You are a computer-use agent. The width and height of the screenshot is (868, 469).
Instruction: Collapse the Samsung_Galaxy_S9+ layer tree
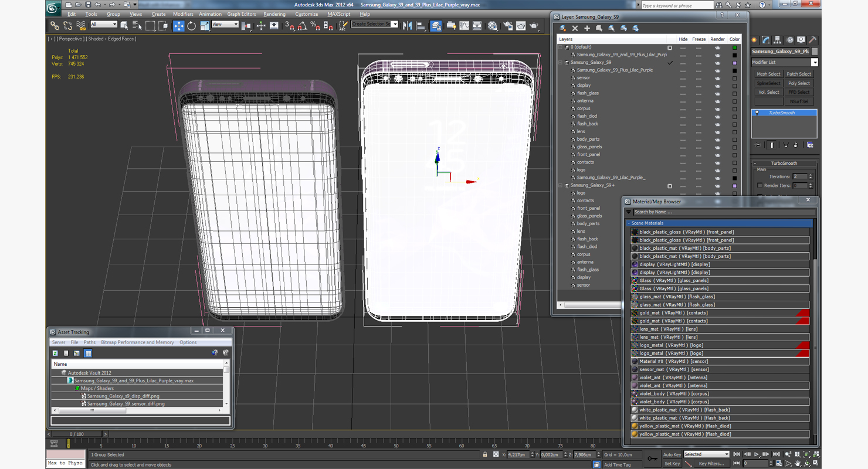(560, 185)
